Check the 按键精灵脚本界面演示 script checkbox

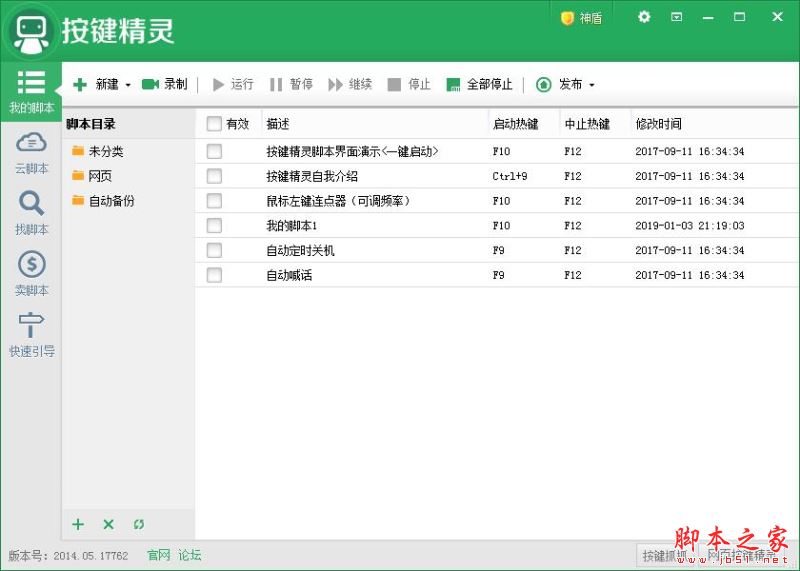(x=214, y=151)
